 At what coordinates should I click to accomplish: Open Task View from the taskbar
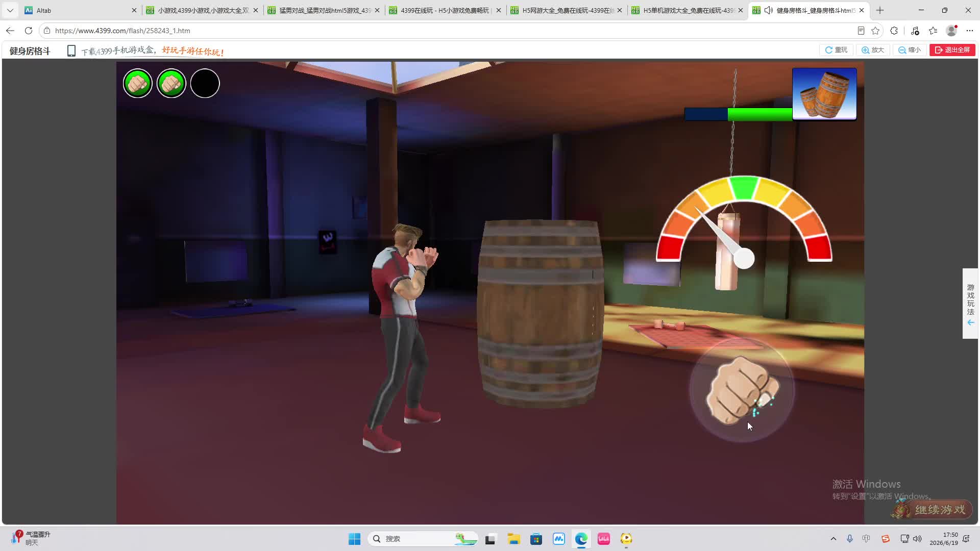(x=491, y=539)
